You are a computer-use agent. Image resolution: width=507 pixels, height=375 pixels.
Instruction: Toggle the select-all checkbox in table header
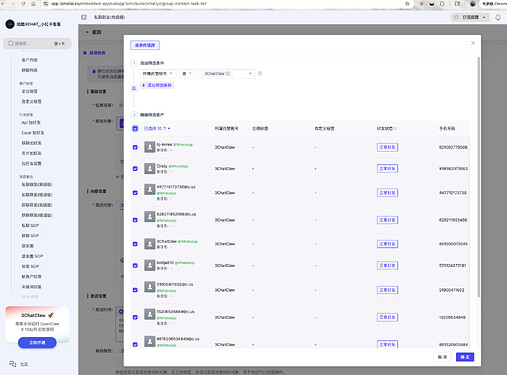[x=135, y=128]
